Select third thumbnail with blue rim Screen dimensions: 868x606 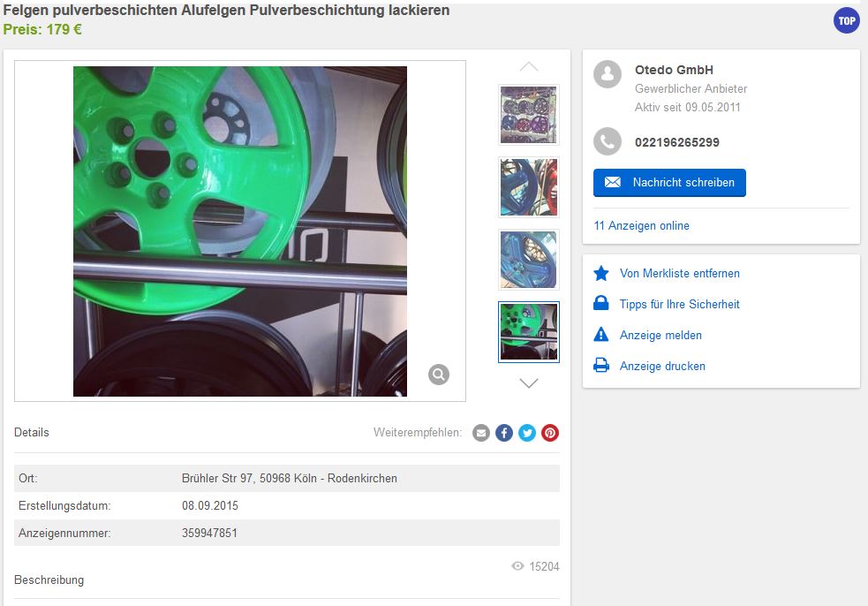(x=529, y=260)
